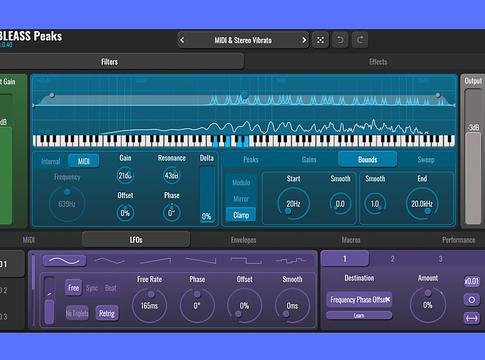Go to the previous preset with the left arrow
Viewport: 485px width, 360px height.
coord(182,40)
